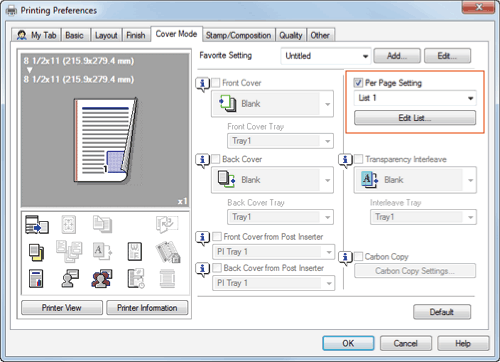Enable Back Cover from Post Inserter
This screenshot has width=500, height=362.
coord(217,268)
